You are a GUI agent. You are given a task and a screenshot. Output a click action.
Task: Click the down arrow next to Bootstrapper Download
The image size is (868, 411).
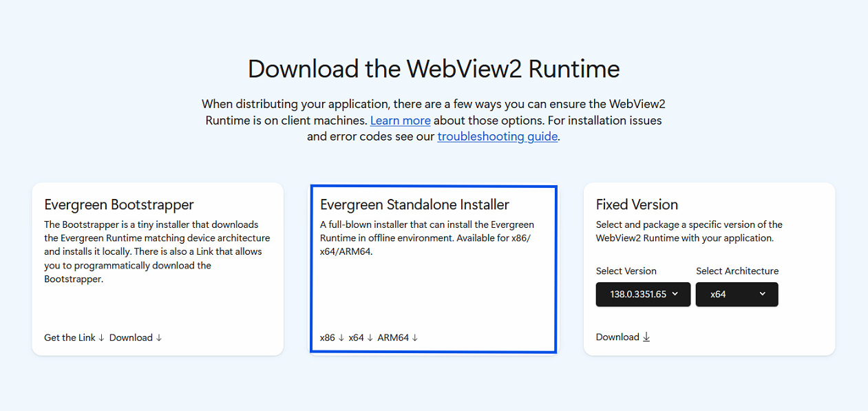[x=159, y=338]
